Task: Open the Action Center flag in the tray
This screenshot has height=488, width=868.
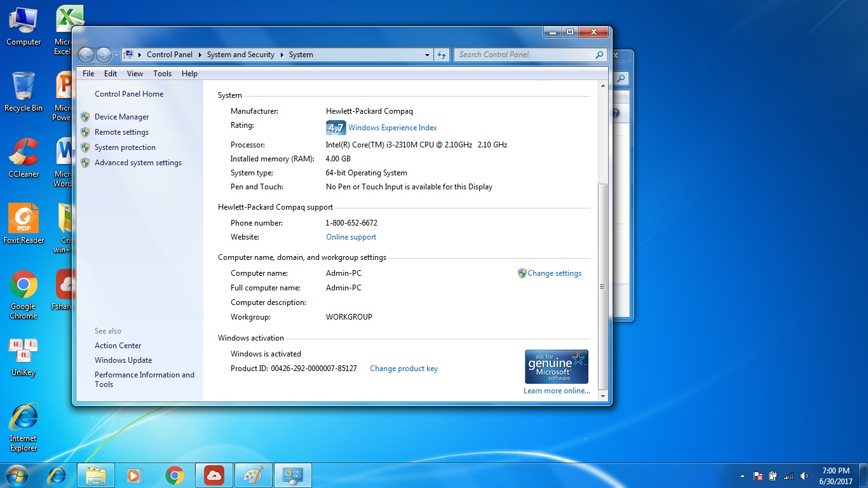Action: click(757, 475)
